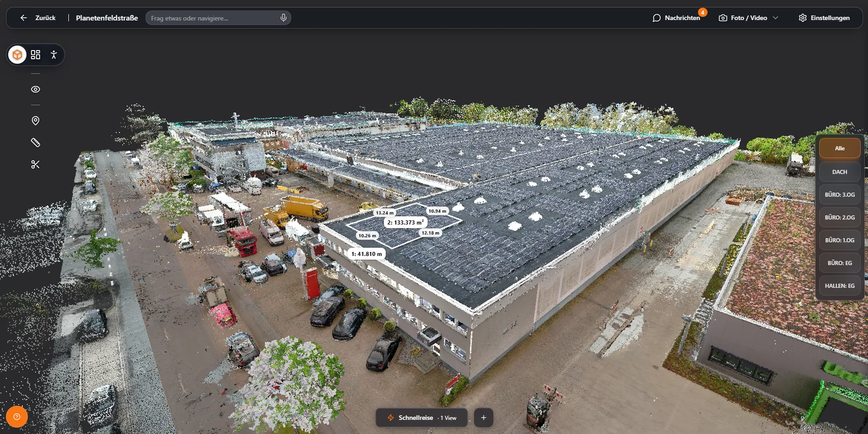Screen dimensions: 868x434
Task: Click the microphone voice input icon
Action: [284, 18]
